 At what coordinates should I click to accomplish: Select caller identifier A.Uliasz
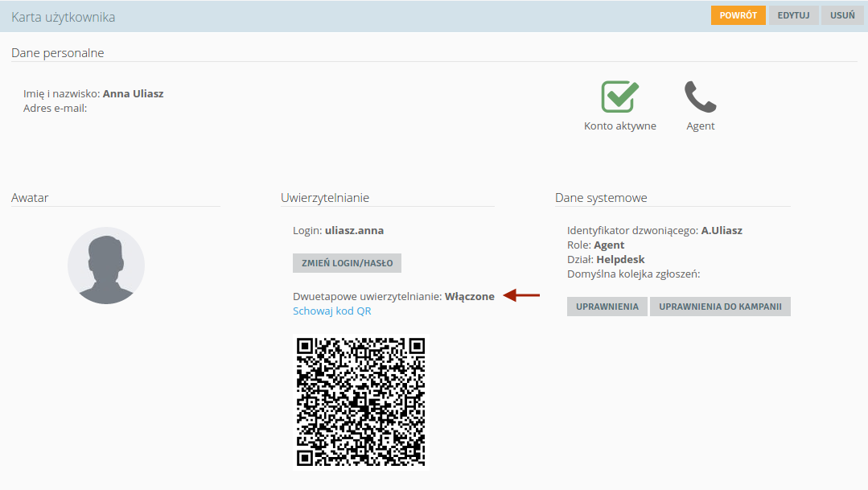[x=722, y=230]
